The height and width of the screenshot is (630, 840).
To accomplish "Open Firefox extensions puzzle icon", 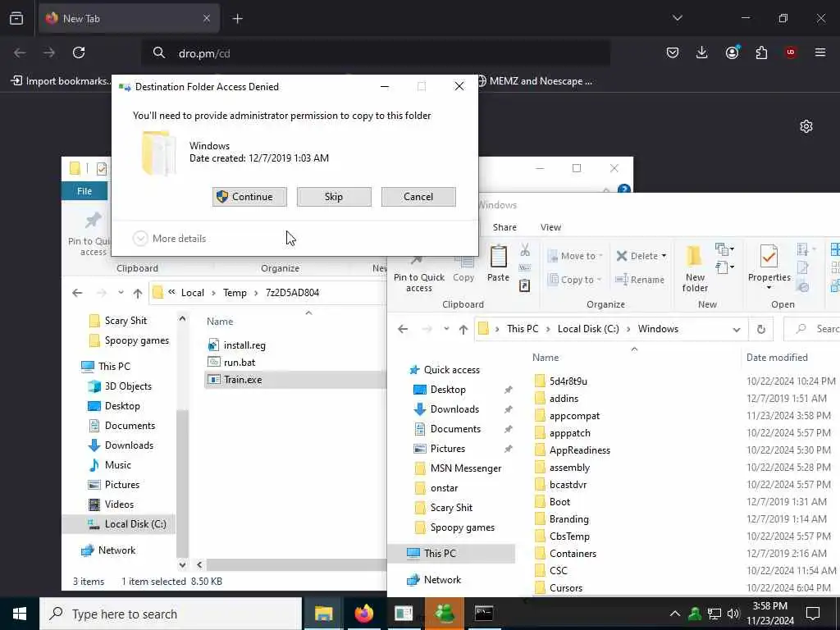I will (761, 52).
